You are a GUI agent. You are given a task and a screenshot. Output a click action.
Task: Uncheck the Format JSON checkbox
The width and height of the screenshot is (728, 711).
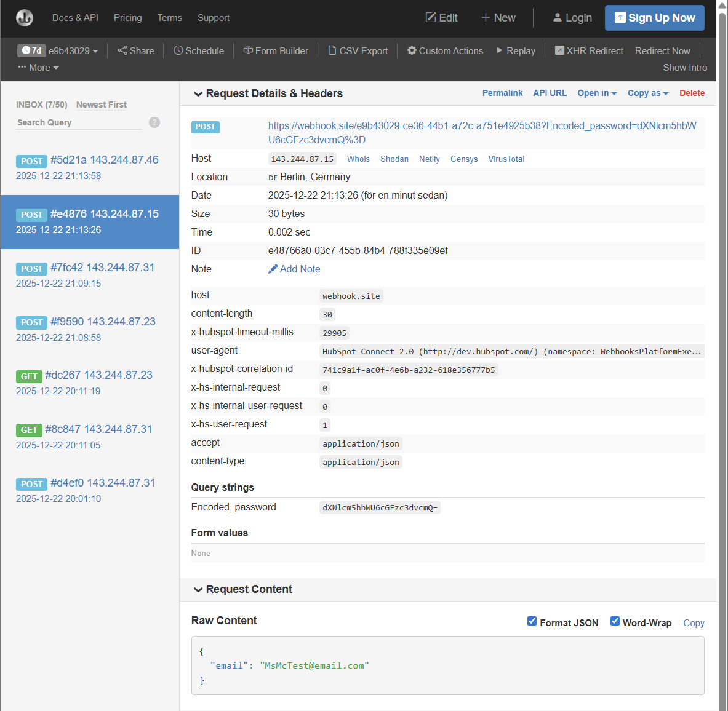(532, 621)
